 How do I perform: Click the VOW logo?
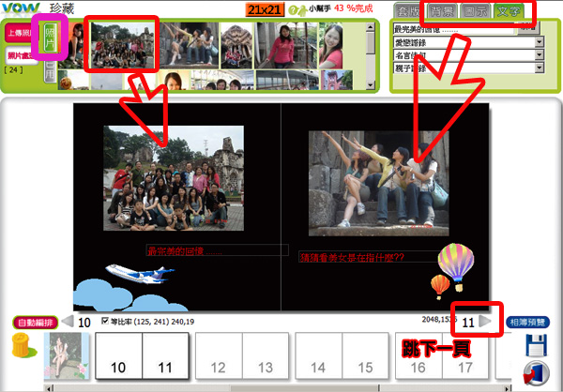click(21, 8)
